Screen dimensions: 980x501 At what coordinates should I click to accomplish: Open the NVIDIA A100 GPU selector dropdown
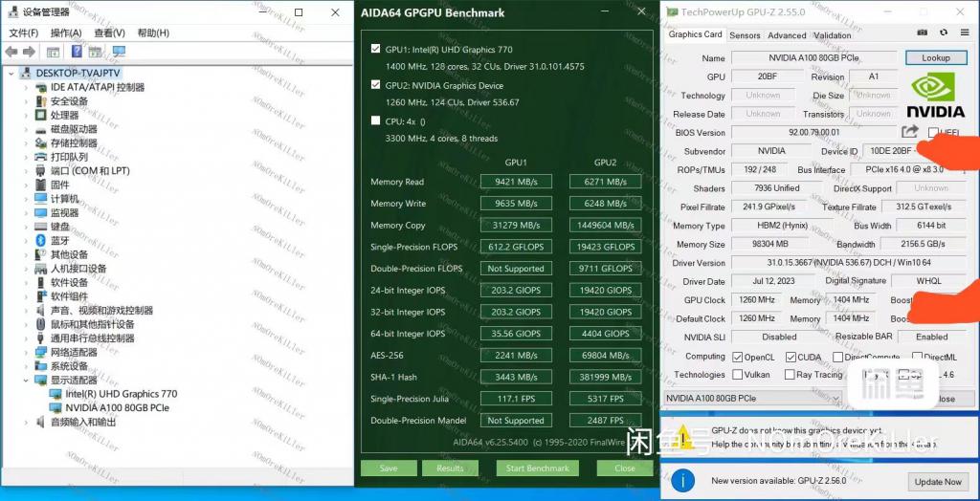pos(751,398)
